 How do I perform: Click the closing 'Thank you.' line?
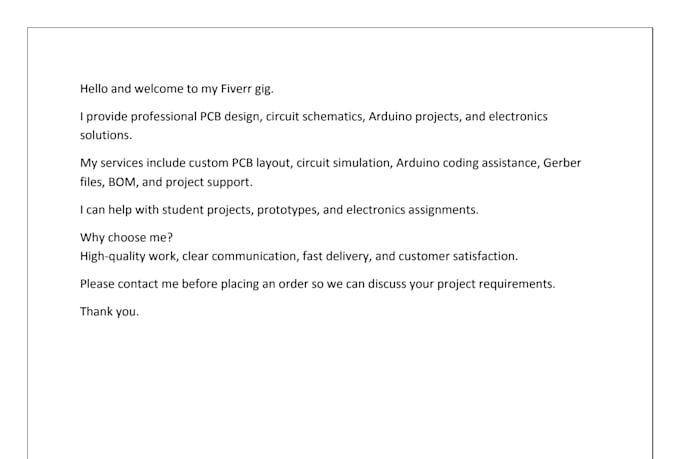click(x=109, y=312)
